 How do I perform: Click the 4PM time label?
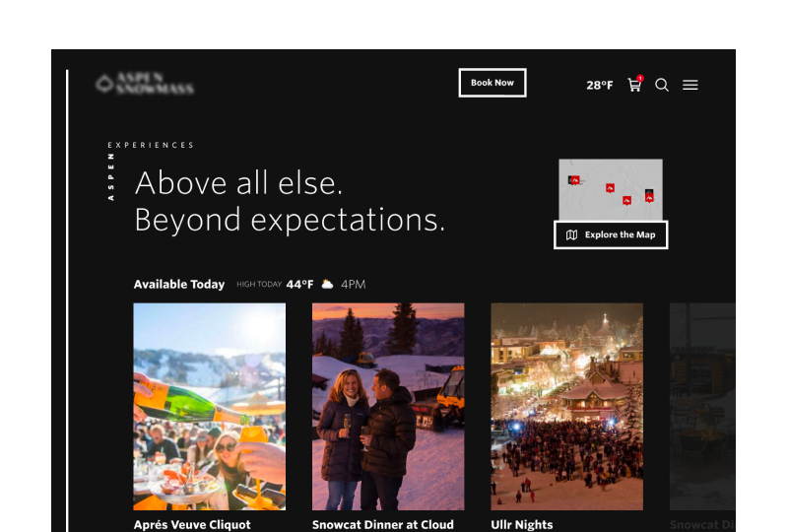354,284
